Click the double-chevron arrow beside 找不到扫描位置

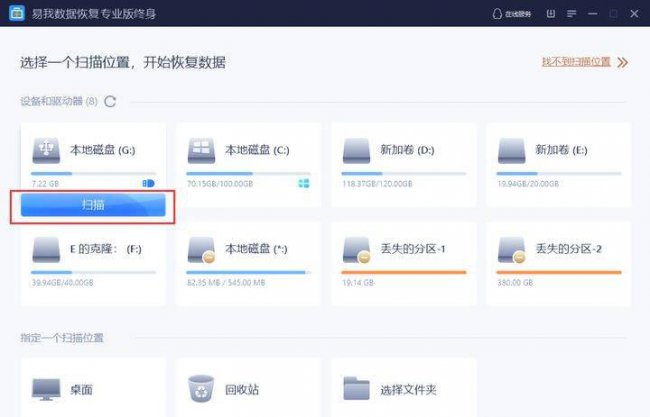pos(622,63)
